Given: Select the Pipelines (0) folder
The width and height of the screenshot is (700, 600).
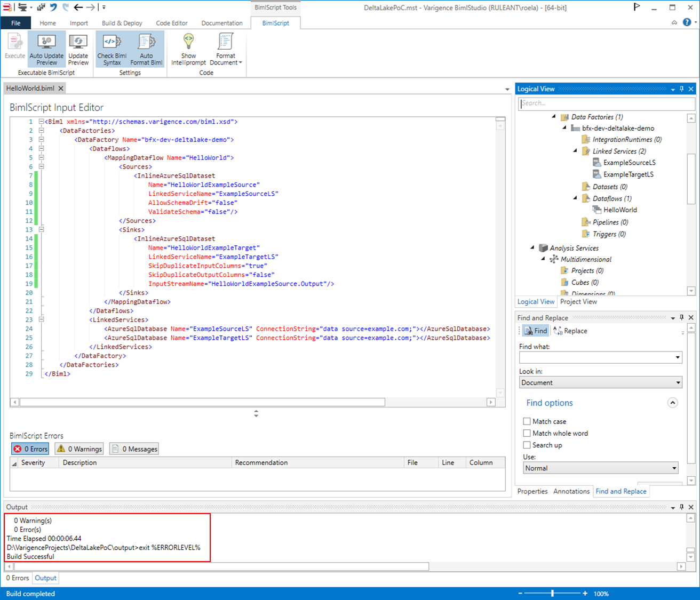Looking at the screenshot, I should coord(610,222).
